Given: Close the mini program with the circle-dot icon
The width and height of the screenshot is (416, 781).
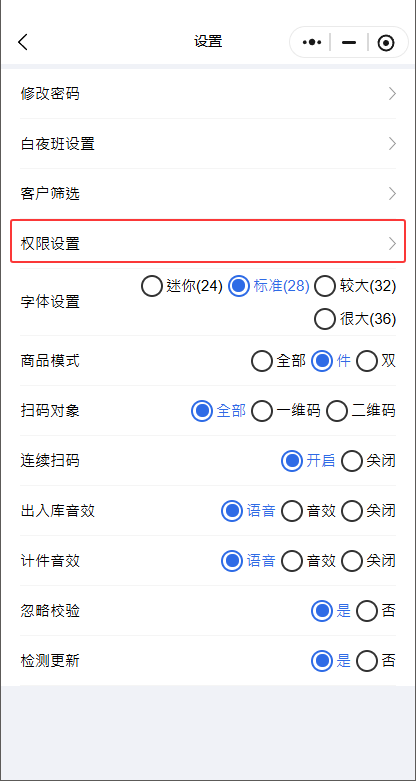Looking at the screenshot, I should click(386, 43).
